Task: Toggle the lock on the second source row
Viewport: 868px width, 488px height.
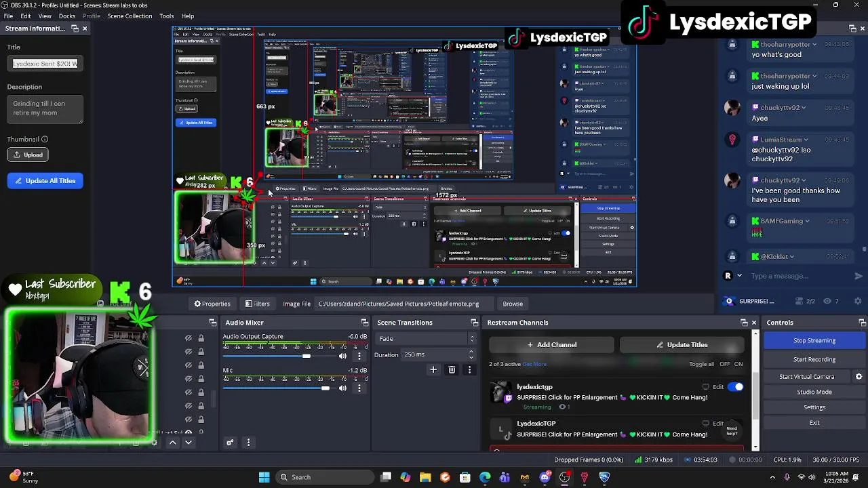Action: [201, 351]
